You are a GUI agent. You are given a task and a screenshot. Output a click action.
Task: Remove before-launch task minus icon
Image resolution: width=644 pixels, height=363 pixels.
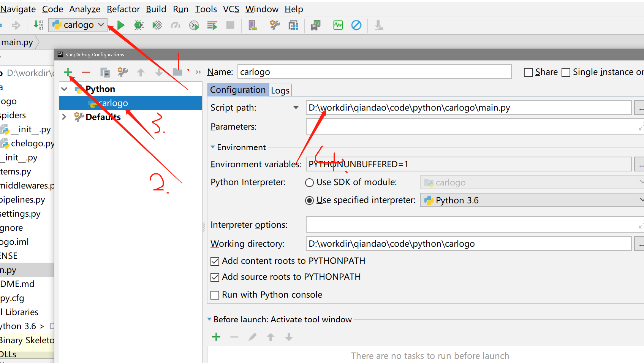(x=234, y=337)
